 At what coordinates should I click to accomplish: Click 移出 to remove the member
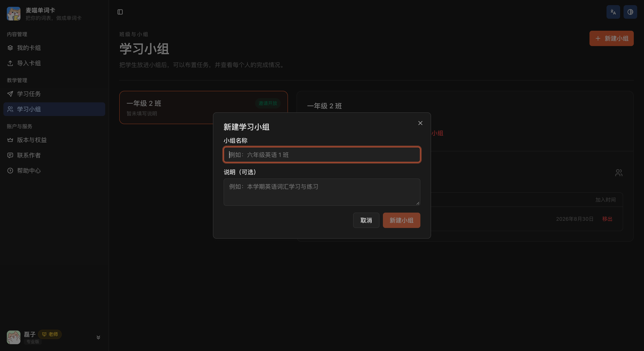pyautogui.click(x=607, y=219)
